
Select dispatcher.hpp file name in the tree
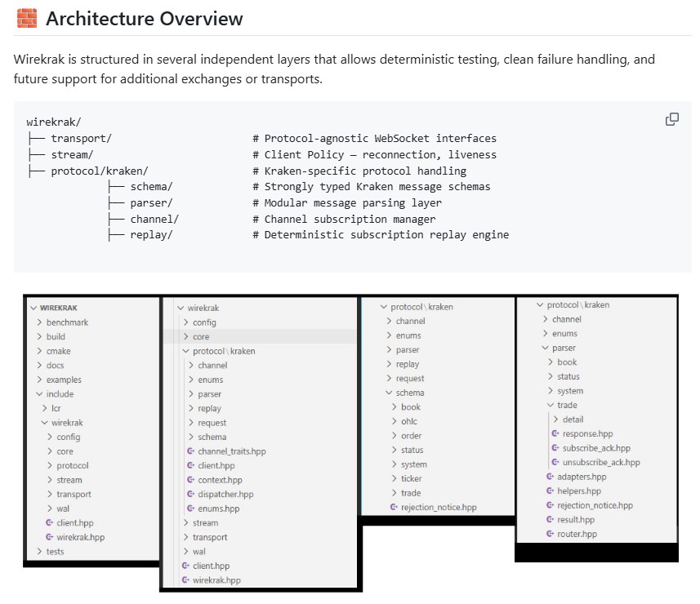click(x=225, y=494)
